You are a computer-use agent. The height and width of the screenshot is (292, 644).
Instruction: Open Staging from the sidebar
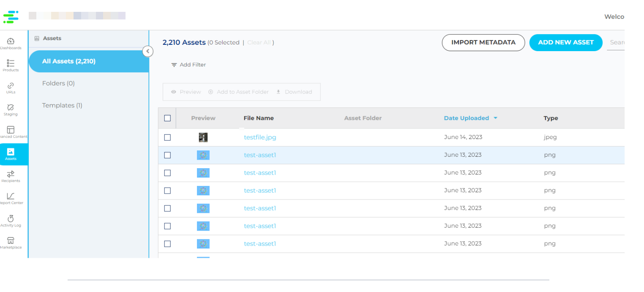click(x=11, y=108)
